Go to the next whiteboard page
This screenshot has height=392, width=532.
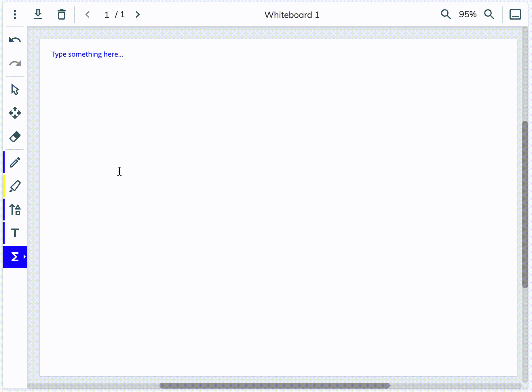tap(138, 14)
